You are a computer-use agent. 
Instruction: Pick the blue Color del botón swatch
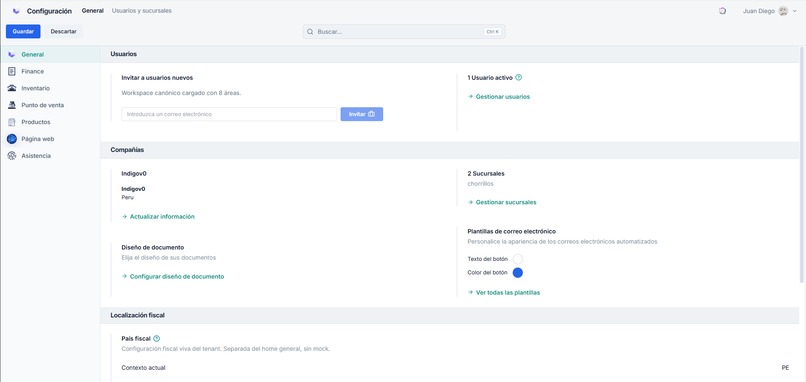click(x=518, y=273)
